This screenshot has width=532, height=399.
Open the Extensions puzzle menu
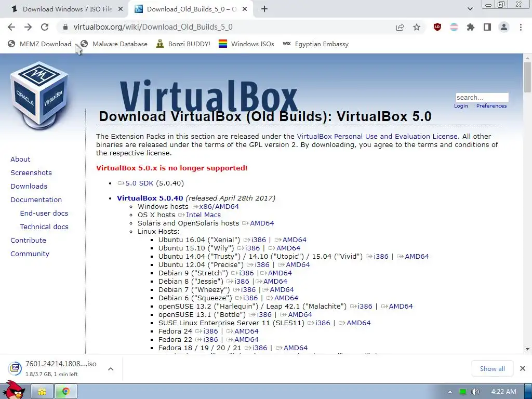(471, 27)
